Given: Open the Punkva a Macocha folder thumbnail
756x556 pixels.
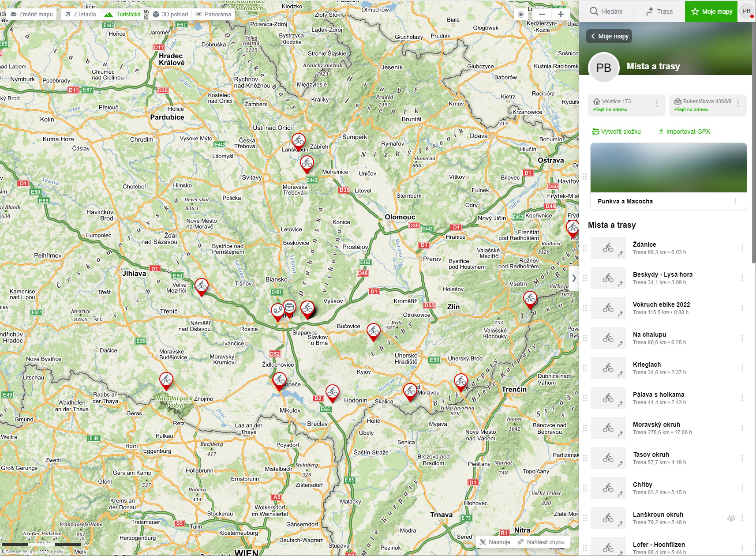Looking at the screenshot, I should (x=668, y=168).
